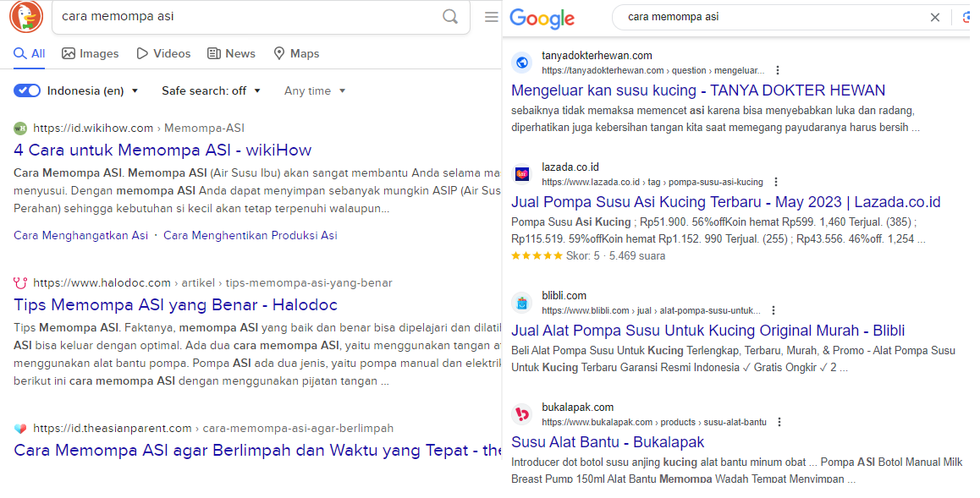Click the Lazada favicon
The height and width of the screenshot is (498, 980).
pos(522,174)
